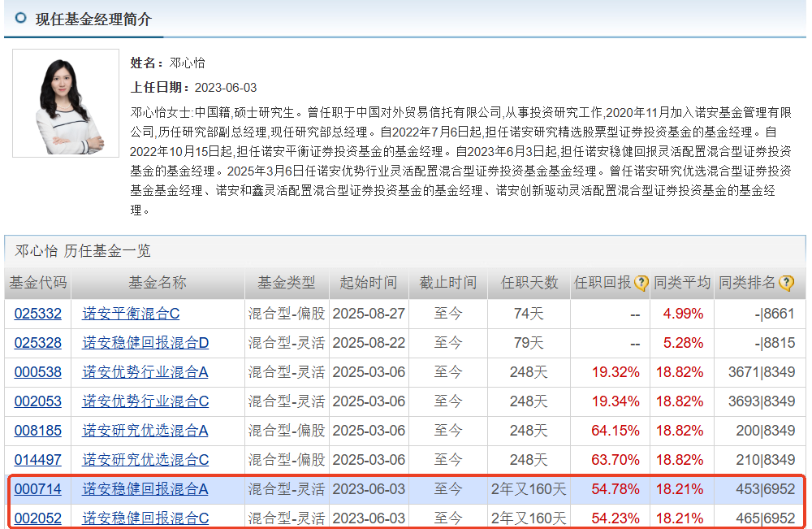
Task: Click the 基金代码 column header
Action: (x=38, y=283)
